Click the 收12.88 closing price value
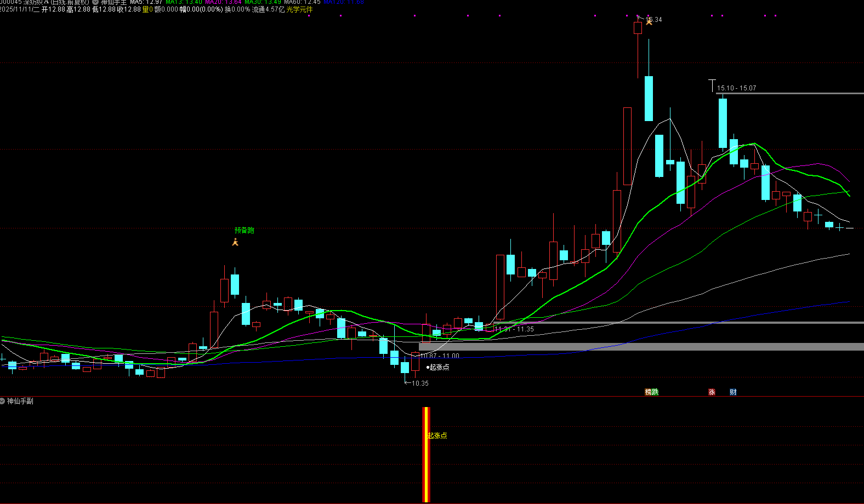 click(x=129, y=9)
